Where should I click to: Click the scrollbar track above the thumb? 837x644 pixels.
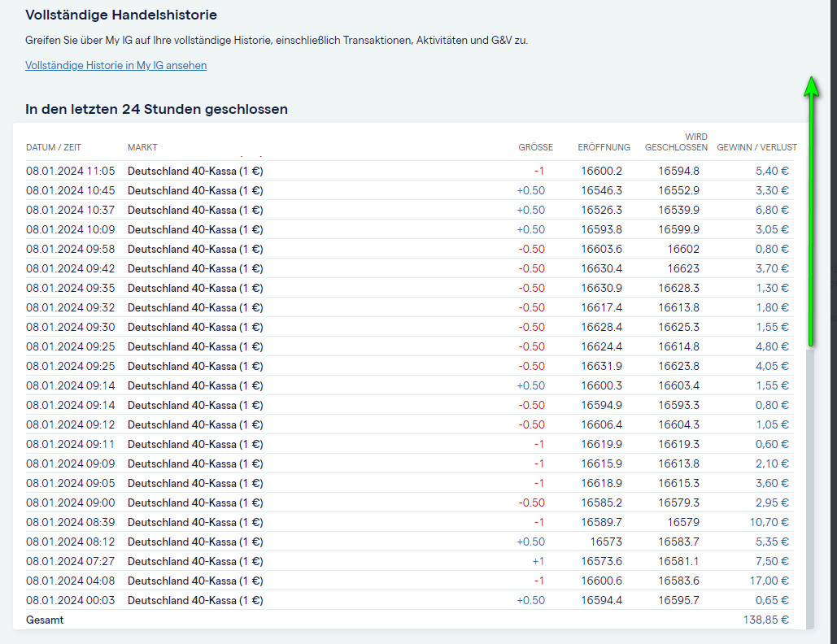click(809, 244)
